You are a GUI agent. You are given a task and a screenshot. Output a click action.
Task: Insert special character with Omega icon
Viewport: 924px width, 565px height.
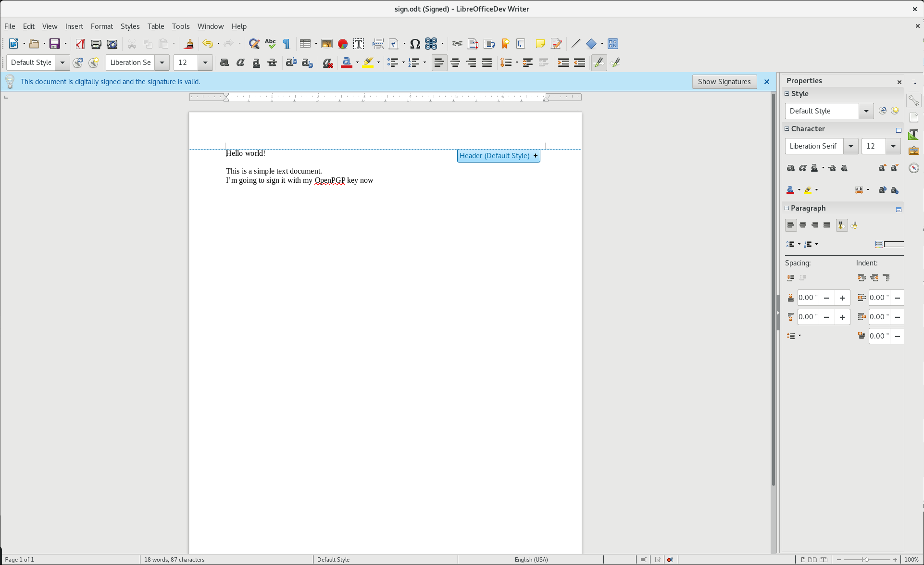click(x=415, y=44)
